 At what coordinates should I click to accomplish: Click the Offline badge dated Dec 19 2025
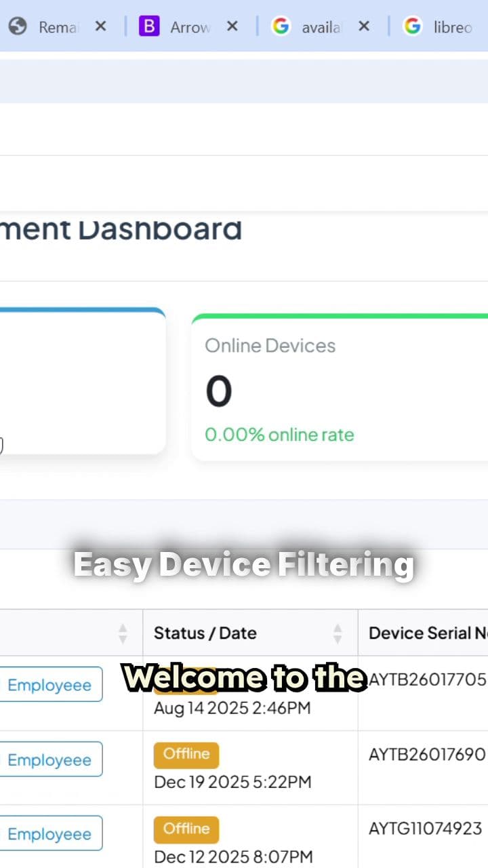186,754
